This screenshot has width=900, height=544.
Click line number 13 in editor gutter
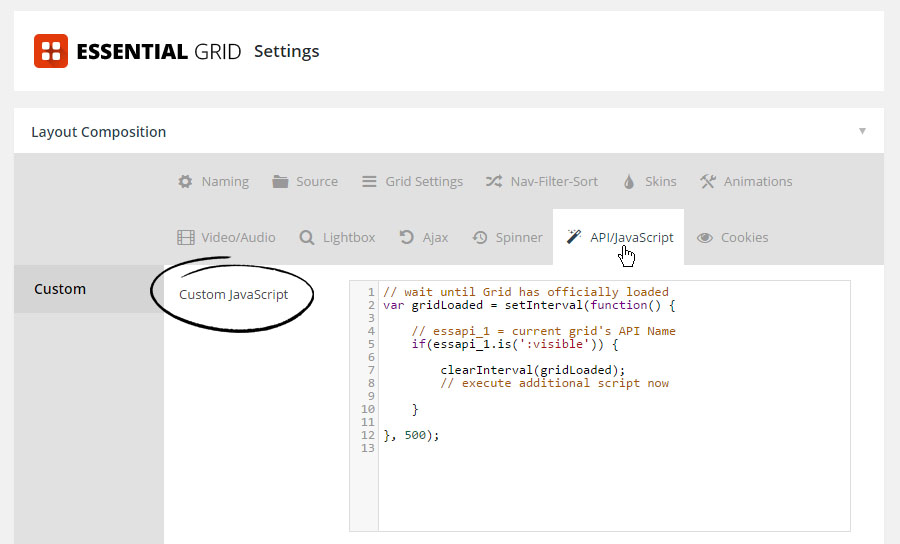367,448
